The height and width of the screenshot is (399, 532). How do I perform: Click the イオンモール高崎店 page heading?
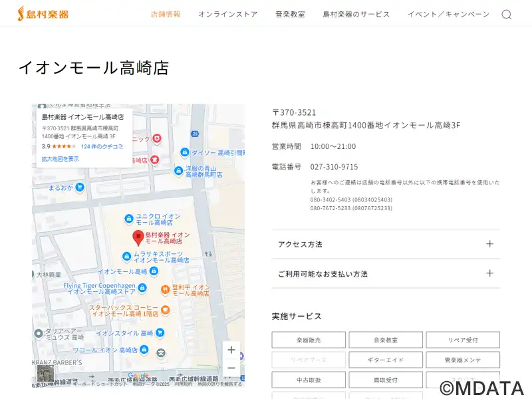point(94,68)
